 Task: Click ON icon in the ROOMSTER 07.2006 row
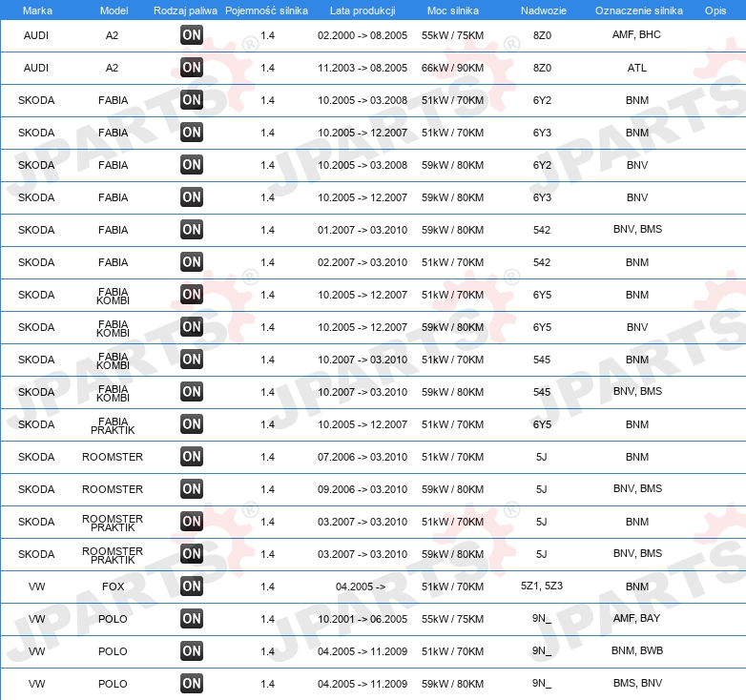[192, 456]
